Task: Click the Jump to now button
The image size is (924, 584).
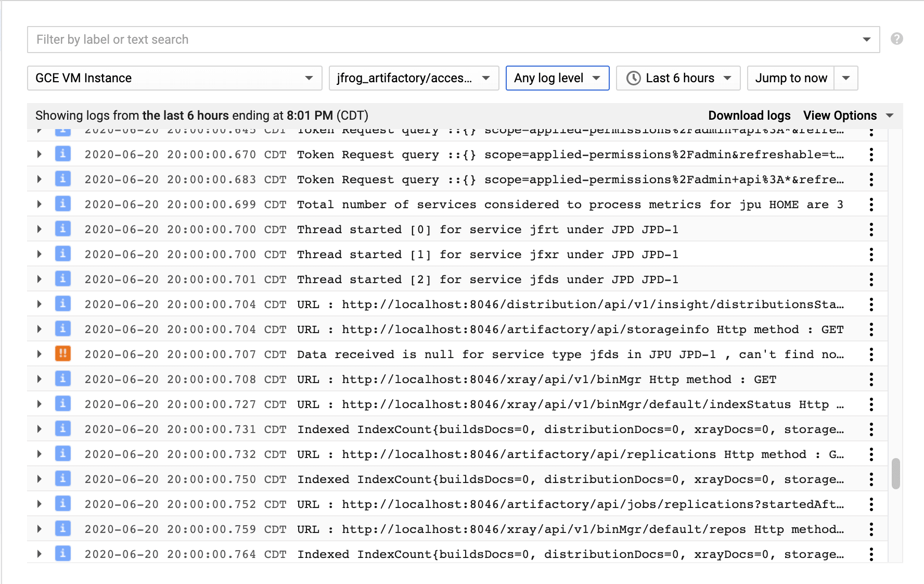Action: pyautogui.click(x=791, y=78)
